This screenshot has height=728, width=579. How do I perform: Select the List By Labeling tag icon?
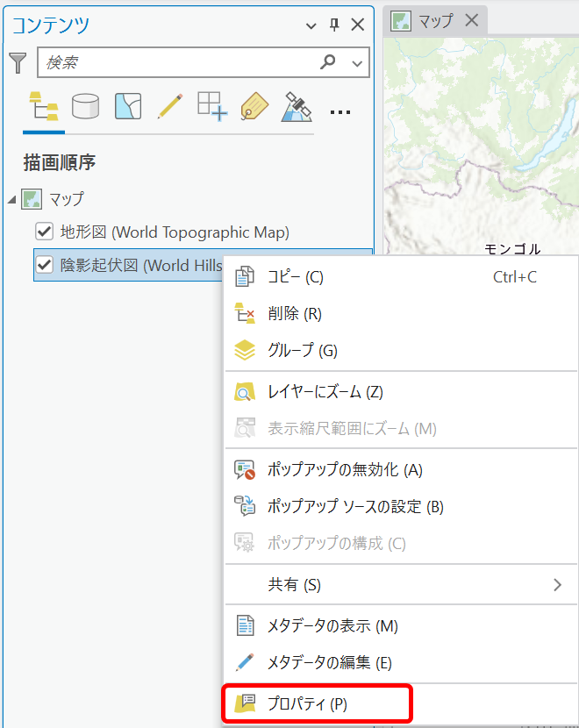[254, 107]
